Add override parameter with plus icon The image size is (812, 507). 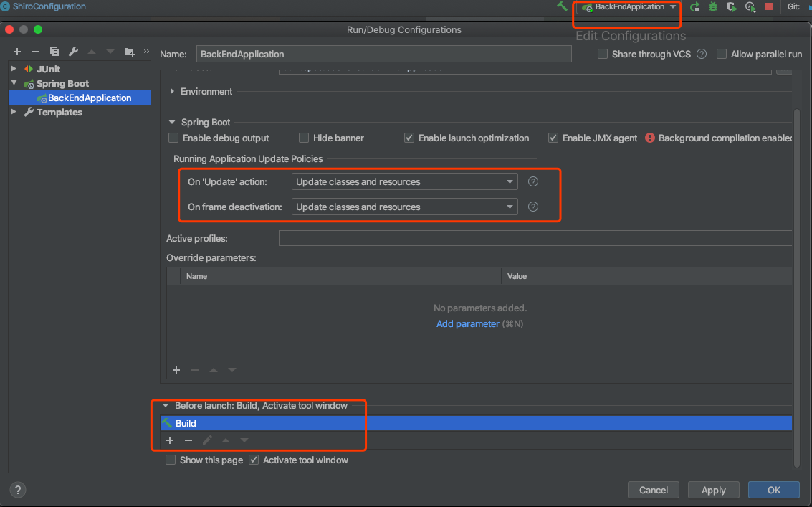coord(176,369)
